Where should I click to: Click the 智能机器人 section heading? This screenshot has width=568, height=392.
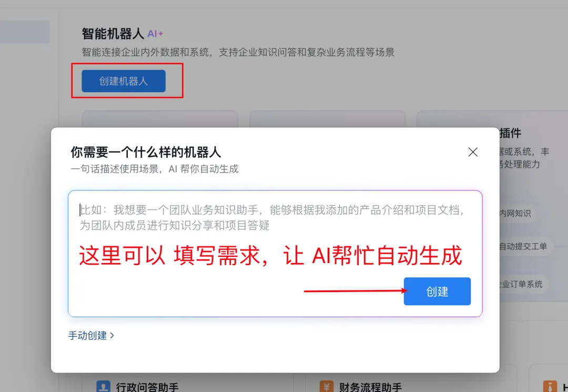pos(113,34)
